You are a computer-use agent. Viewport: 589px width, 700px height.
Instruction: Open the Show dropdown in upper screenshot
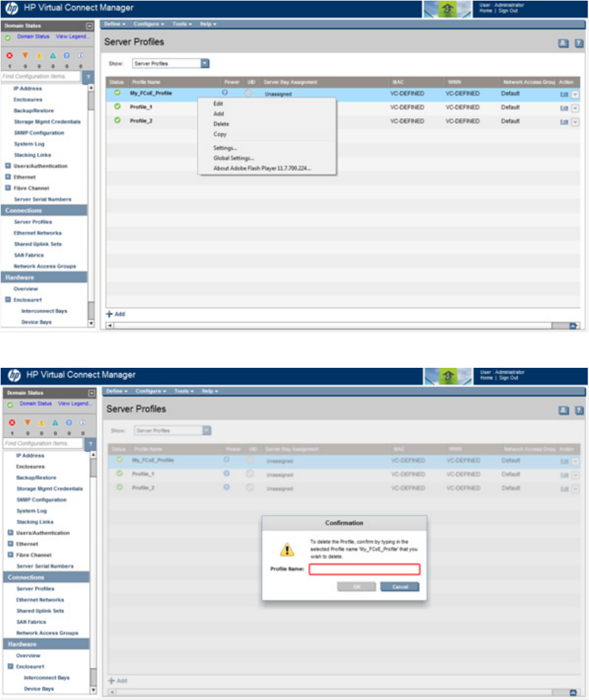[205, 63]
